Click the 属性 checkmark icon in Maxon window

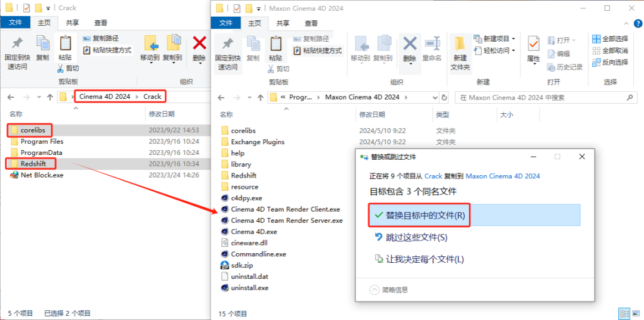pyautogui.click(x=534, y=43)
